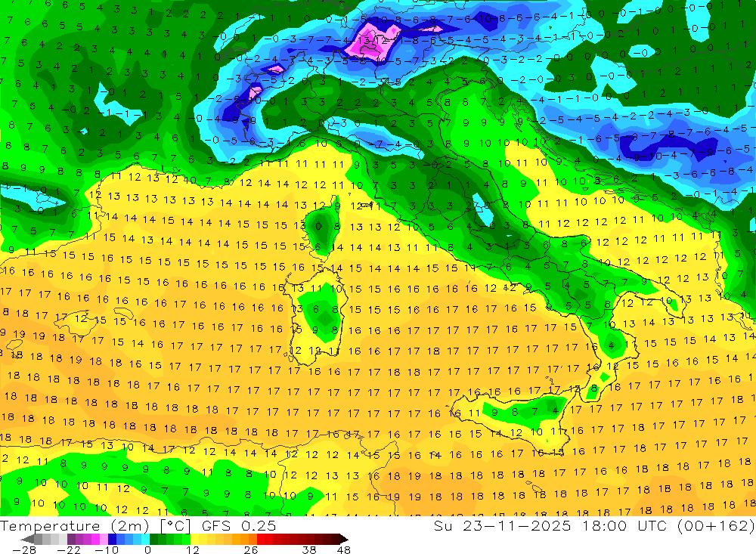
Task: Click the bright red swatch right of the 26 label
Action: pos(261,539)
